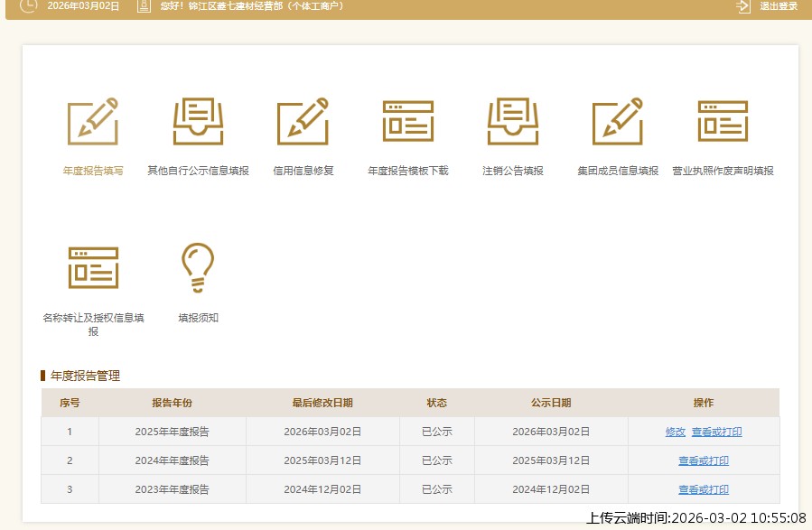Viewport: 812px width, 530px height.
Task: Open 查看或打印 for 2023 annual report
Action: click(x=704, y=489)
